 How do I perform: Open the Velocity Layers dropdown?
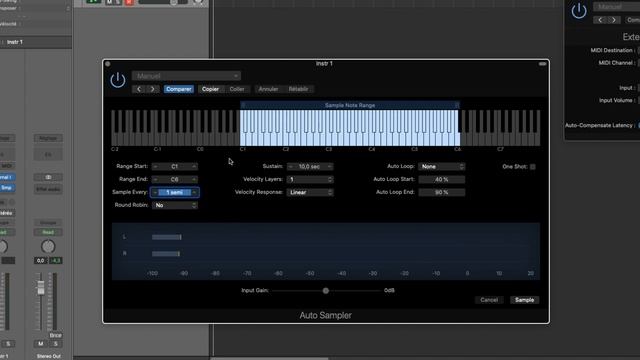pos(310,180)
